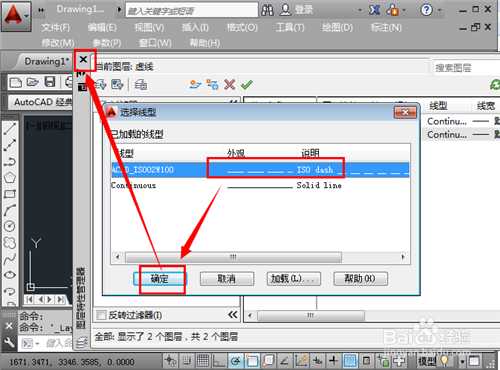Click the linetype list horizontal scrollbar thumb
500x370 pixels.
tap(233, 257)
